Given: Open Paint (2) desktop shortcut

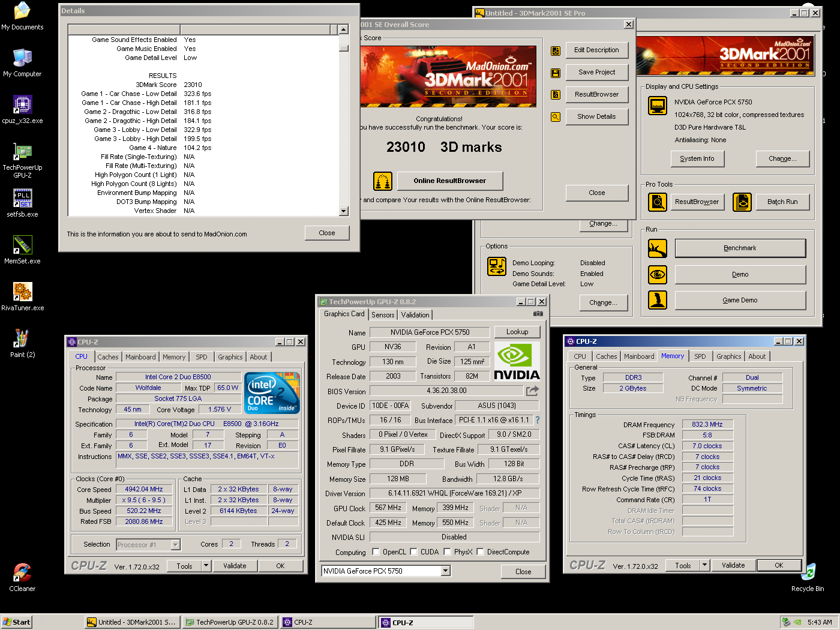Looking at the screenshot, I should click(x=22, y=344).
